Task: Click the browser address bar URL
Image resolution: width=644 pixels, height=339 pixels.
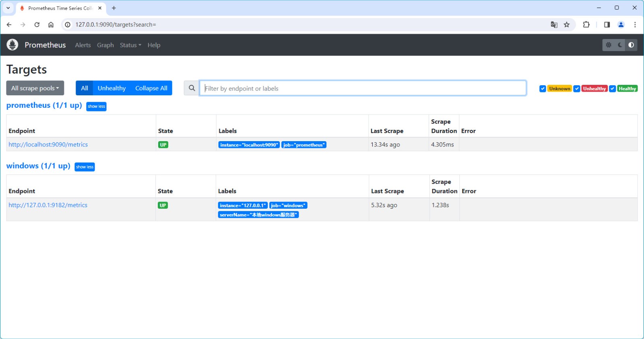Action: pyautogui.click(x=116, y=25)
